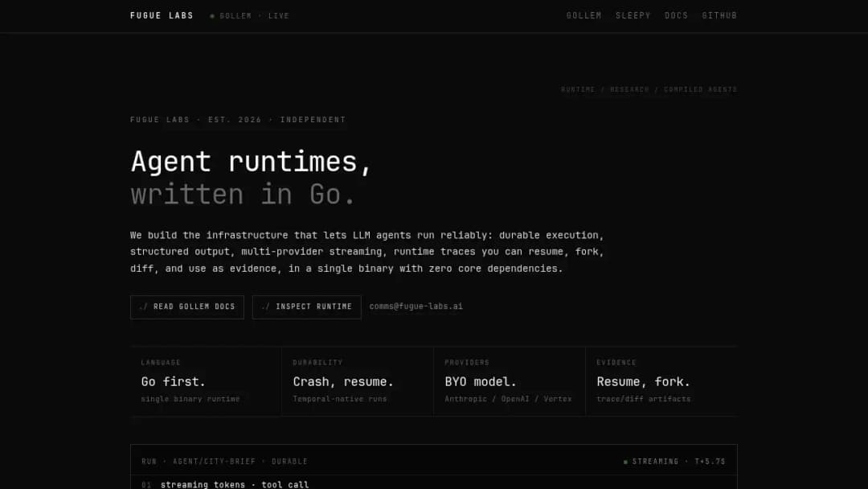Viewport: 868px width, 489px height.
Task: Click 'Anthropic / OpenAI / Vertex' caption
Action: [508, 399]
